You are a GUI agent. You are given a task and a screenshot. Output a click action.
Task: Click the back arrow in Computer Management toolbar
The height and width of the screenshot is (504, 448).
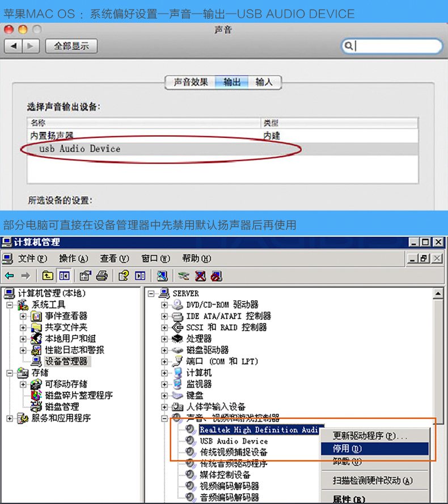point(10,276)
